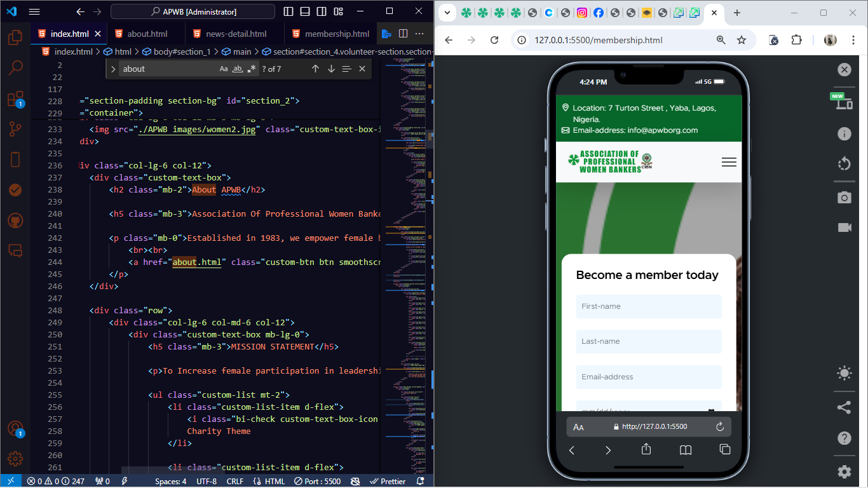This screenshot has height=488, width=868.
Task: Bookmark this page with the star icon
Action: (741, 40)
